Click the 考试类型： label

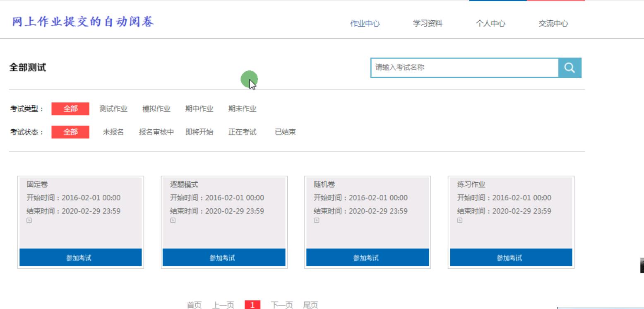coord(27,109)
